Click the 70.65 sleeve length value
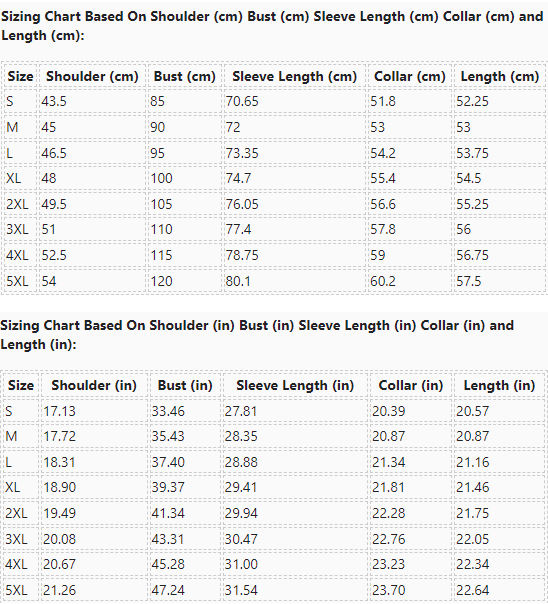This screenshot has height=604, width=548. tap(242, 101)
